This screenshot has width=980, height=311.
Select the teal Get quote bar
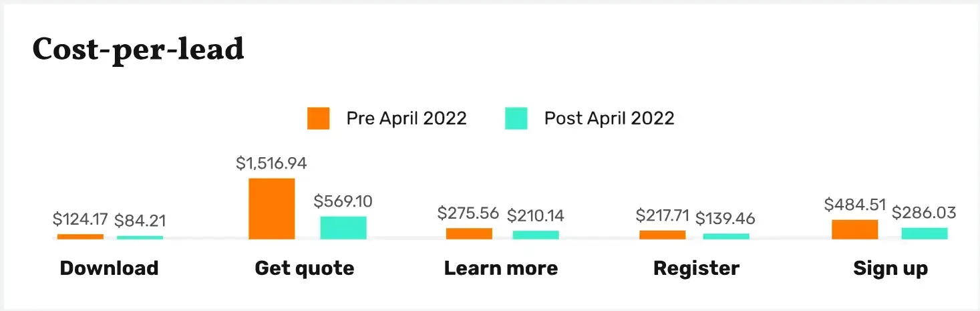(x=343, y=227)
